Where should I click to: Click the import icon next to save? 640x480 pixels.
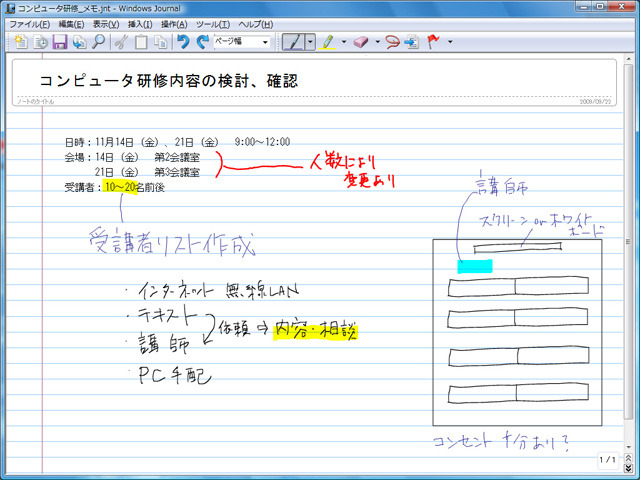point(79,42)
